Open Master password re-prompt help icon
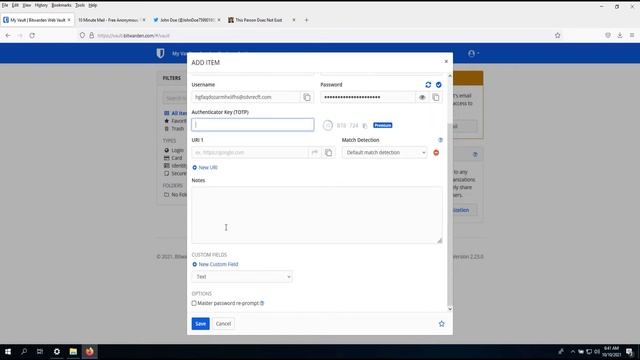Viewport: 640px width, 360px height. 262,303
